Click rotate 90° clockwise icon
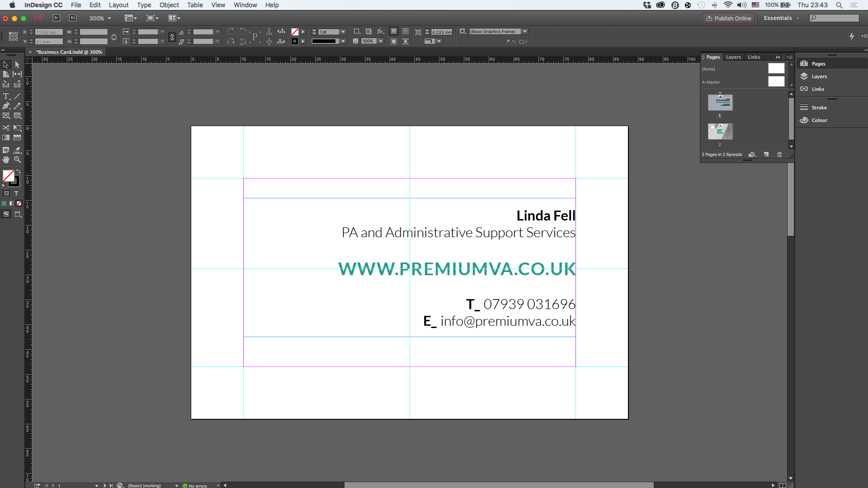Screen dimensions: 868x488 (x=231, y=31)
